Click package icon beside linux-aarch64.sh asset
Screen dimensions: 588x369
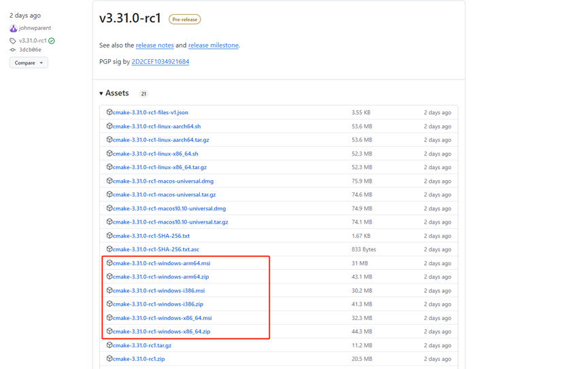tap(109, 126)
